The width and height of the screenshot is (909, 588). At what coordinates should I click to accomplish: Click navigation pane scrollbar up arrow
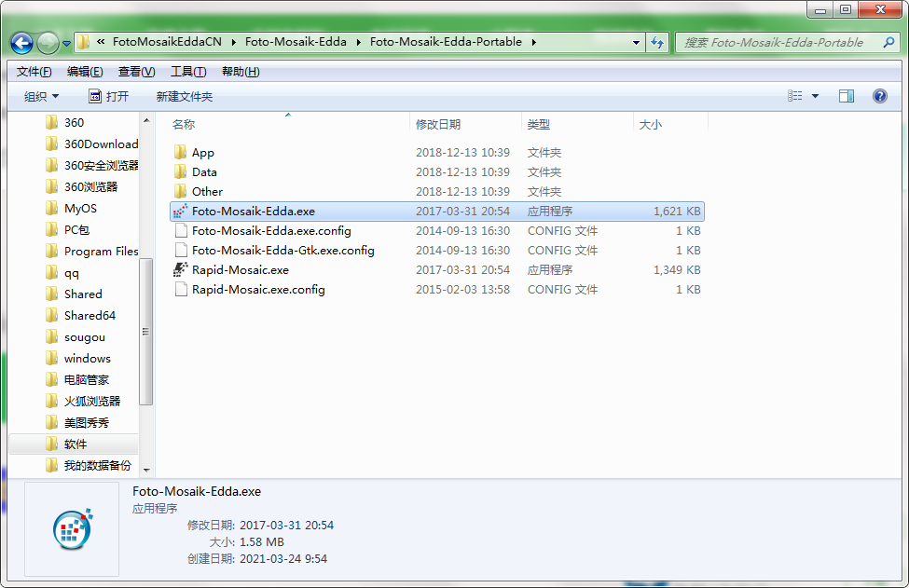tap(146, 120)
